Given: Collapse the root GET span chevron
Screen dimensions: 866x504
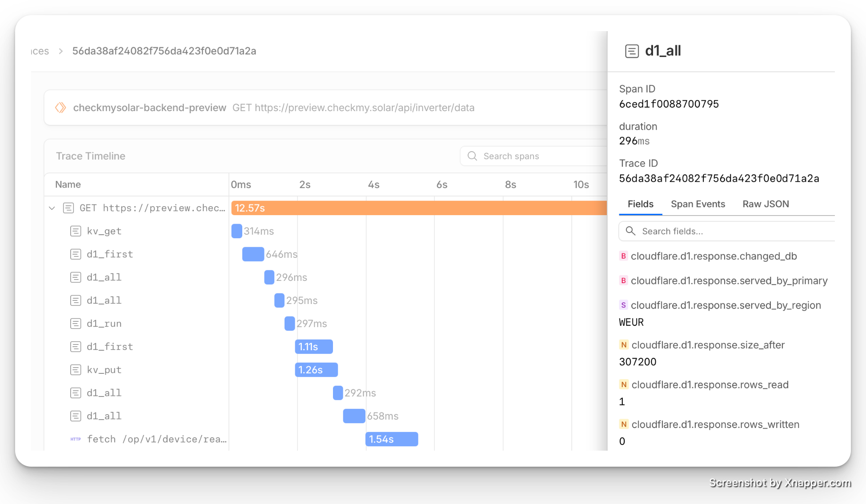Looking at the screenshot, I should tap(52, 208).
